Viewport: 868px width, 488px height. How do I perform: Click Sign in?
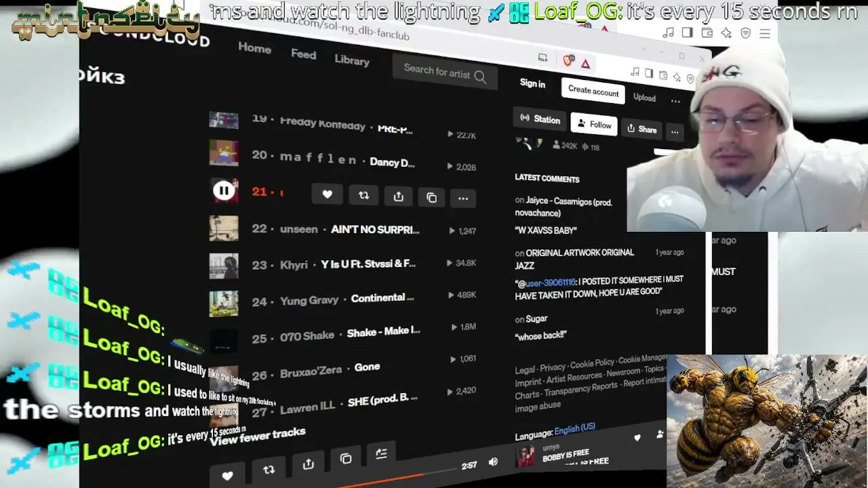[x=532, y=83]
